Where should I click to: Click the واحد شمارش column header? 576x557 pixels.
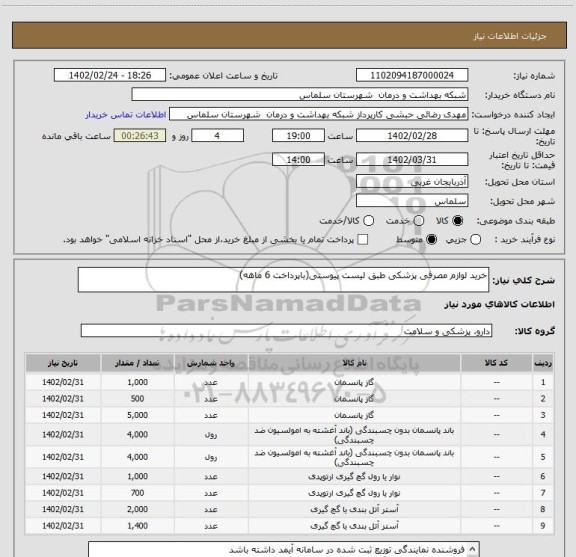coord(211,363)
